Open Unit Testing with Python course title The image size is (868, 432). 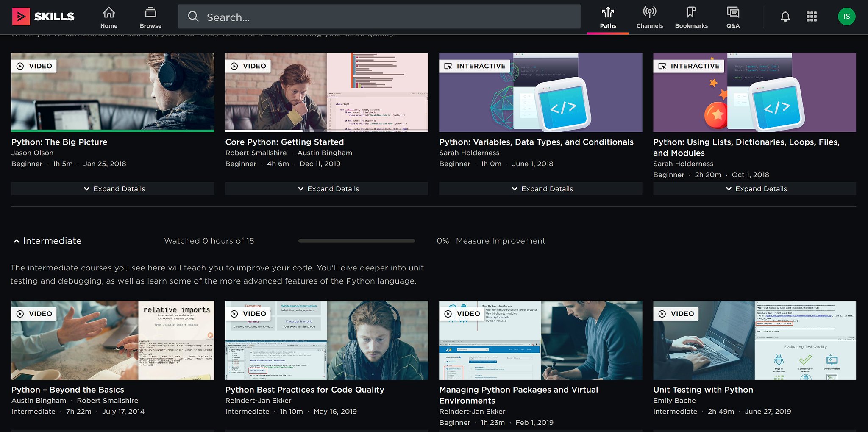click(703, 390)
